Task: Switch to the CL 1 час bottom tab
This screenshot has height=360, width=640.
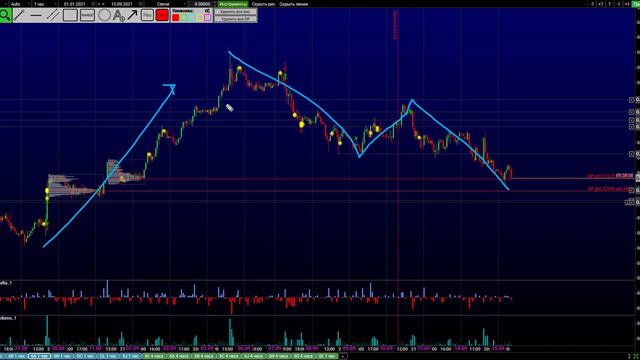Action: 108,356
